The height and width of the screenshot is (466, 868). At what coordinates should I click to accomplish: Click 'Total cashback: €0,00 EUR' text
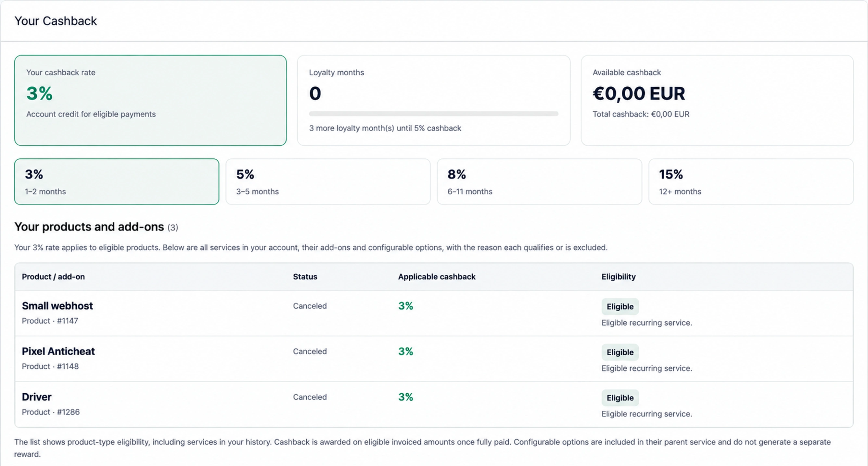tap(641, 114)
